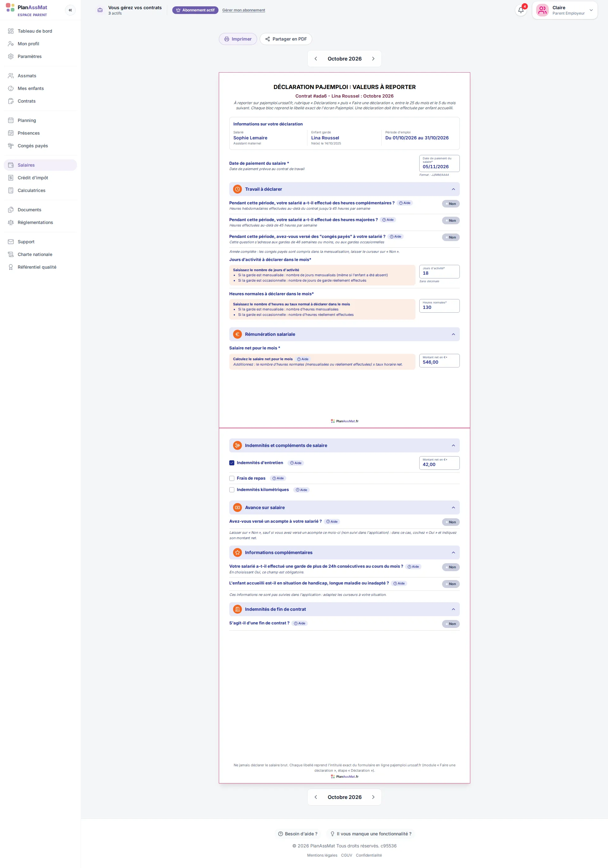Click the Besoin d'aide ? button

click(298, 833)
